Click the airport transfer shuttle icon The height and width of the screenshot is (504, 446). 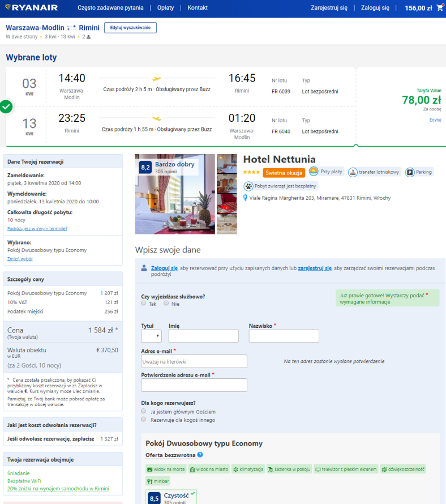[x=353, y=172]
